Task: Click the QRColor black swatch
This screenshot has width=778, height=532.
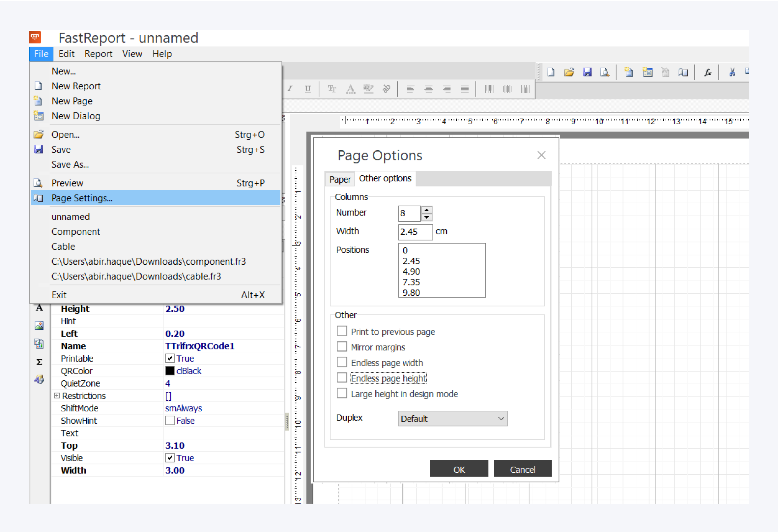Action: 170,370
